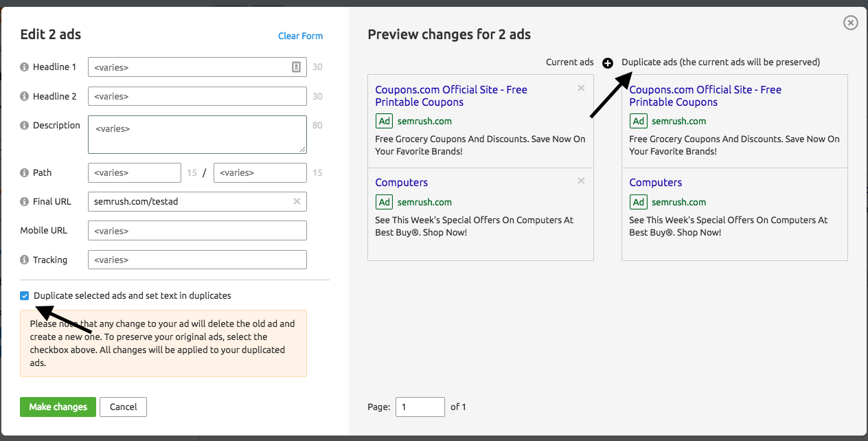The image size is (868, 441).
Task: Click semrush.com URL in duplicate Coupons ad
Action: (678, 121)
